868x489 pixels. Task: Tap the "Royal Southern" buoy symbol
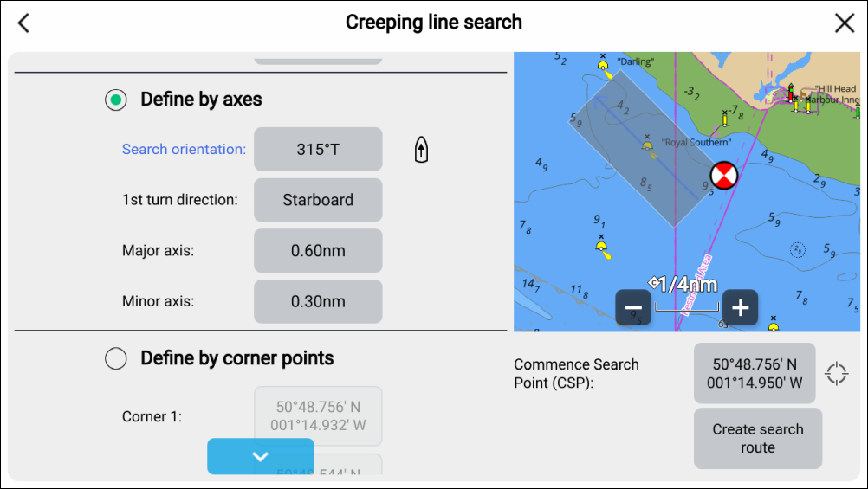(647, 145)
